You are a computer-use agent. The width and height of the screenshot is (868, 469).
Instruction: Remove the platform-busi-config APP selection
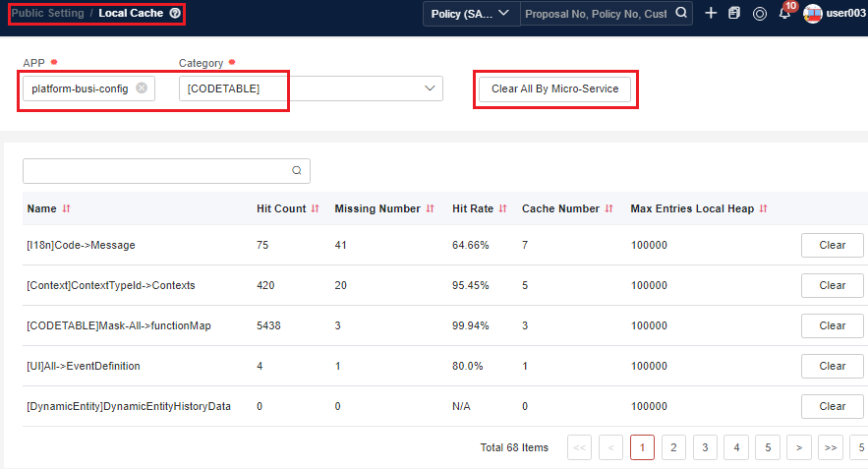click(x=142, y=88)
